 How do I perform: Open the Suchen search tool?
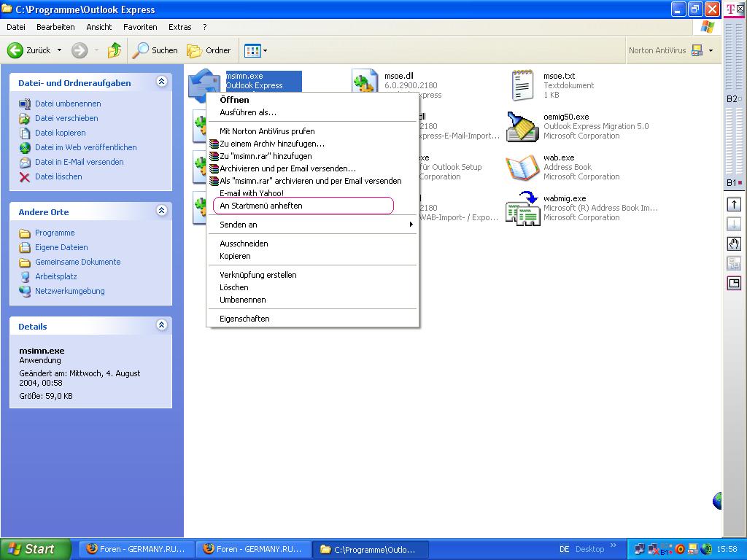155,50
